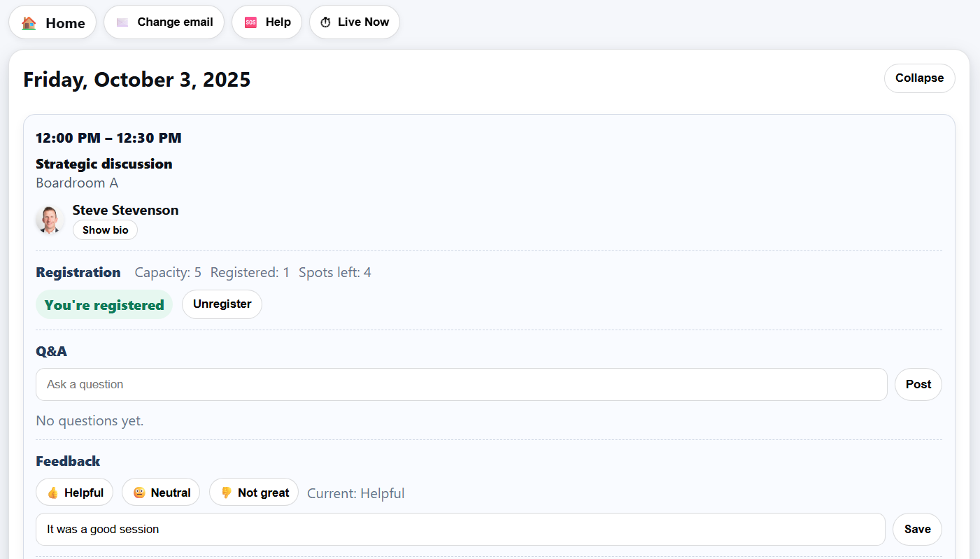Image resolution: width=980 pixels, height=559 pixels.
Task: Open the Change email page
Action: pos(164,22)
